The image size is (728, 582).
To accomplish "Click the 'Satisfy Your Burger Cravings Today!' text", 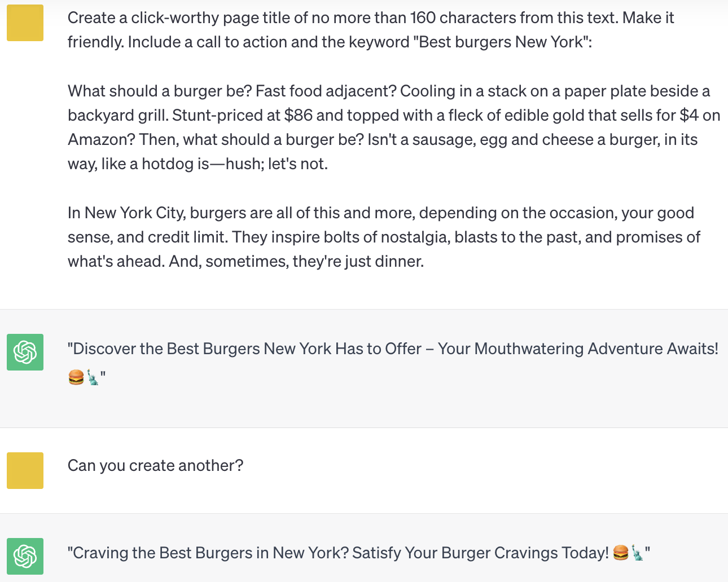I will click(480, 553).
